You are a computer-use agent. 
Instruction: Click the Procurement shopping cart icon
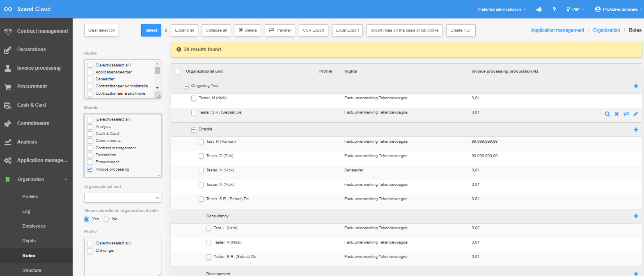(8, 87)
